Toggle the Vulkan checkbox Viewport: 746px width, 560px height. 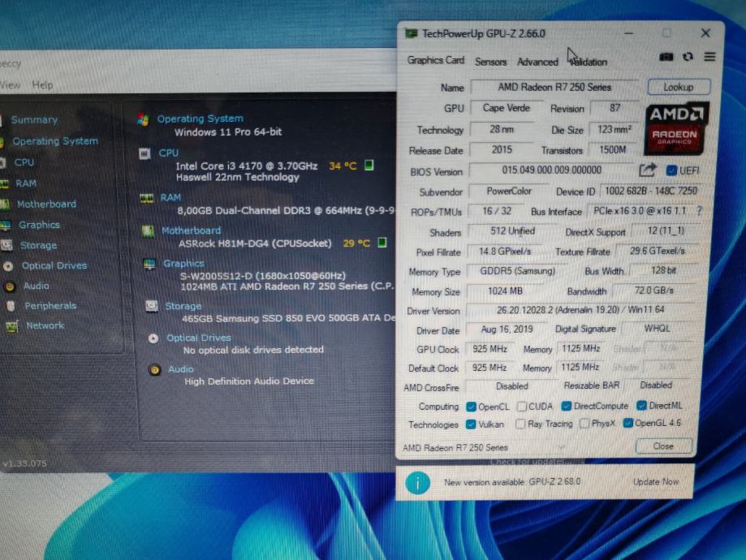[x=471, y=424]
